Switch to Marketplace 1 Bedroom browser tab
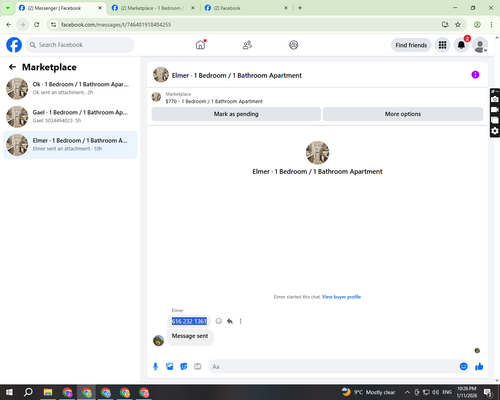This screenshot has height=400, width=500. [153, 8]
